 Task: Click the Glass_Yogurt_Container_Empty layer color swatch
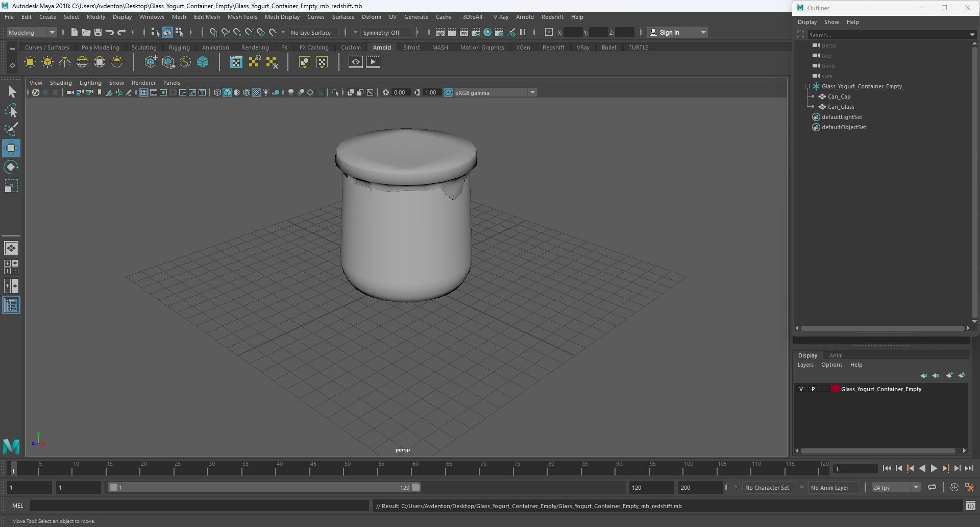coord(836,389)
